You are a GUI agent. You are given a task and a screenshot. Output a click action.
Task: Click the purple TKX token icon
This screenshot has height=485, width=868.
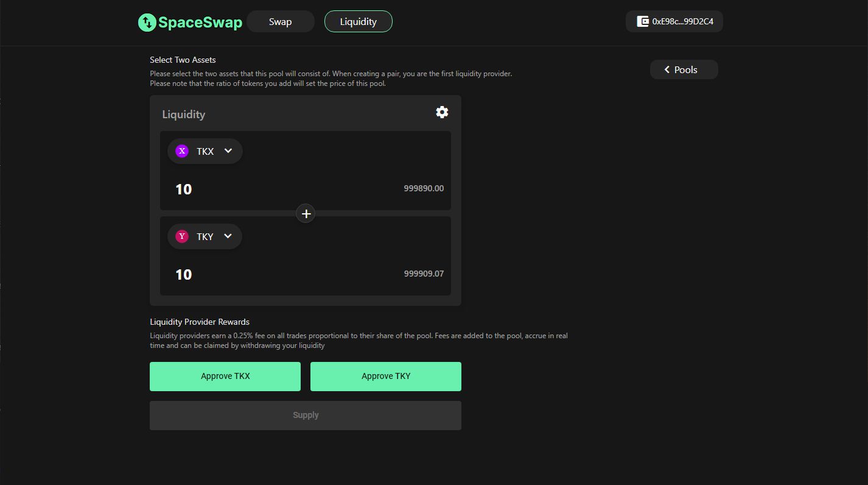point(182,151)
